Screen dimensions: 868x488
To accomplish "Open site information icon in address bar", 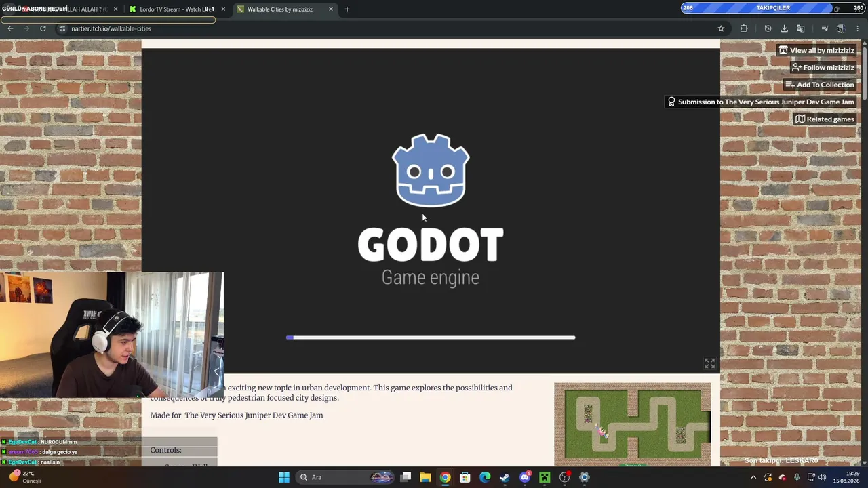I will [x=62, y=28].
